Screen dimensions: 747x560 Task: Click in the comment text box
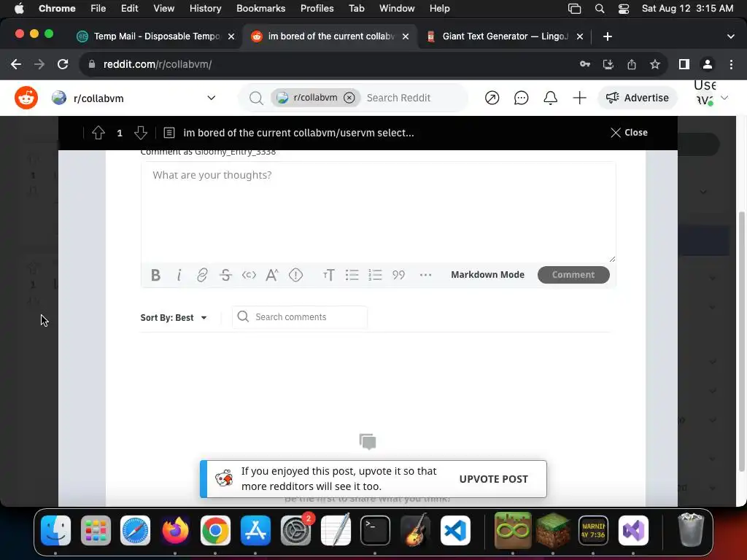(x=379, y=212)
